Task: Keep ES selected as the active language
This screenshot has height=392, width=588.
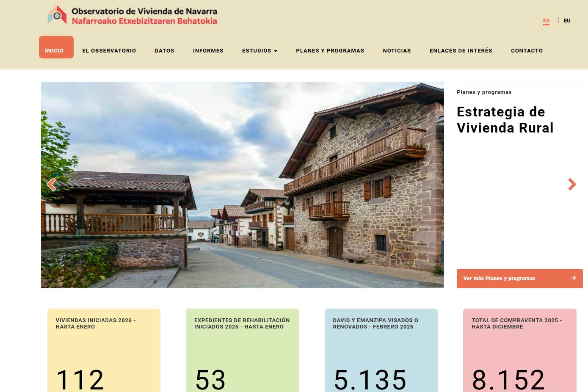Action: click(x=546, y=20)
